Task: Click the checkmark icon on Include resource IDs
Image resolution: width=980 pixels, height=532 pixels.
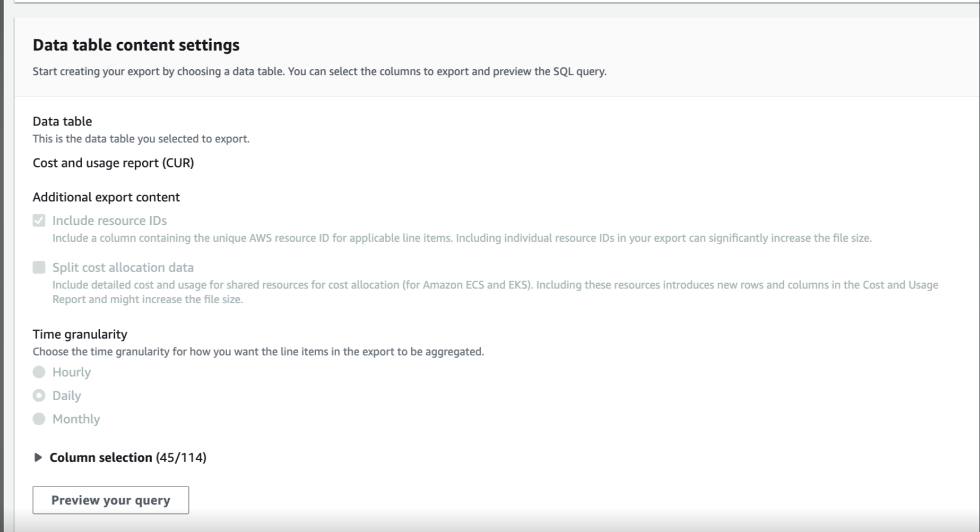Action: click(x=38, y=220)
